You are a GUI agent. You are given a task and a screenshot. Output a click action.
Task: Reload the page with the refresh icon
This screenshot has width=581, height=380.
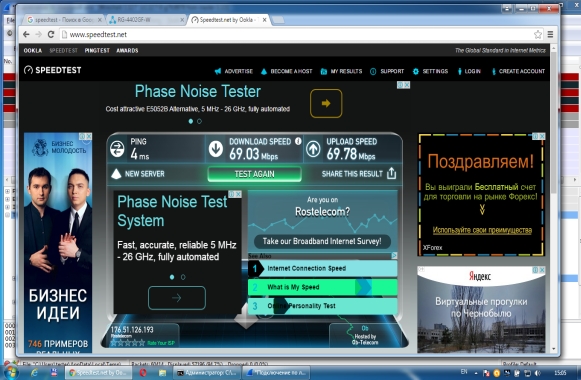pos(51,34)
